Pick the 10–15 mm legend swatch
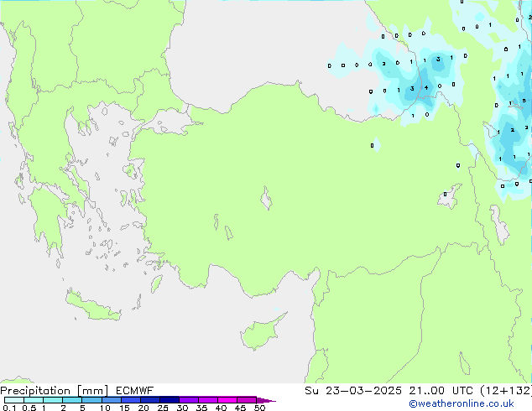The width and height of the screenshot is (532, 411). click(111, 400)
